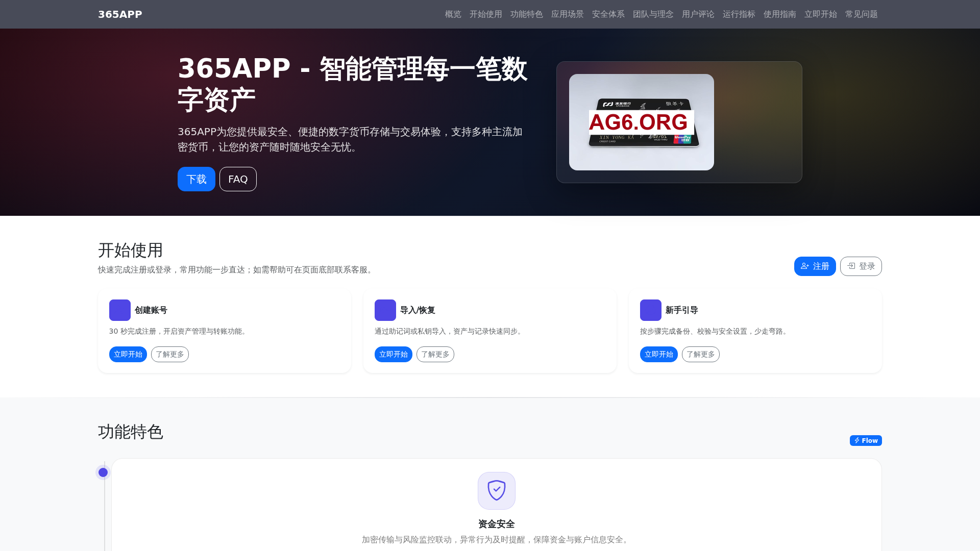The image size is (980, 551).
Task: Select the 团队与理念 nav item
Action: click(x=653, y=14)
